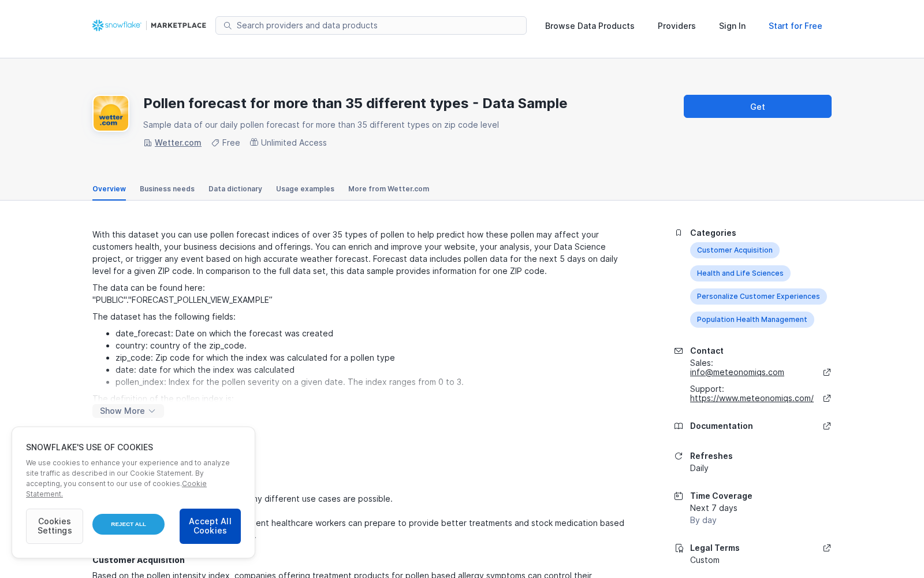Click the Documentation heading link
Image resolution: width=924 pixels, height=578 pixels.
coord(721,426)
